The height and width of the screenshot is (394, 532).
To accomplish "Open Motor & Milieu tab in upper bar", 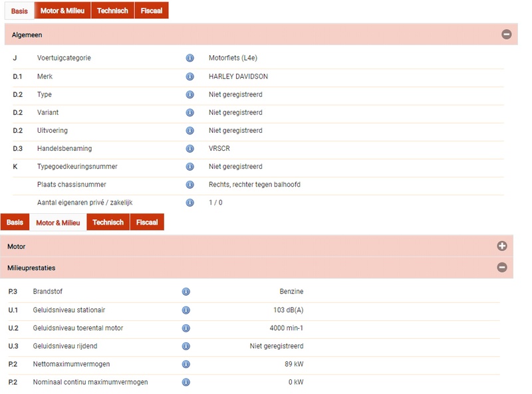I will pyautogui.click(x=63, y=11).
